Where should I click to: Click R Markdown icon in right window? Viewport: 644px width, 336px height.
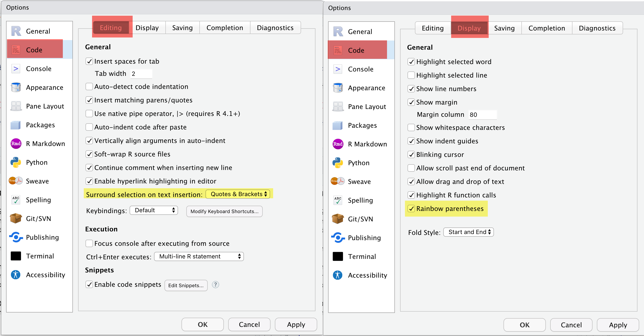pyautogui.click(x=338, y=144)
